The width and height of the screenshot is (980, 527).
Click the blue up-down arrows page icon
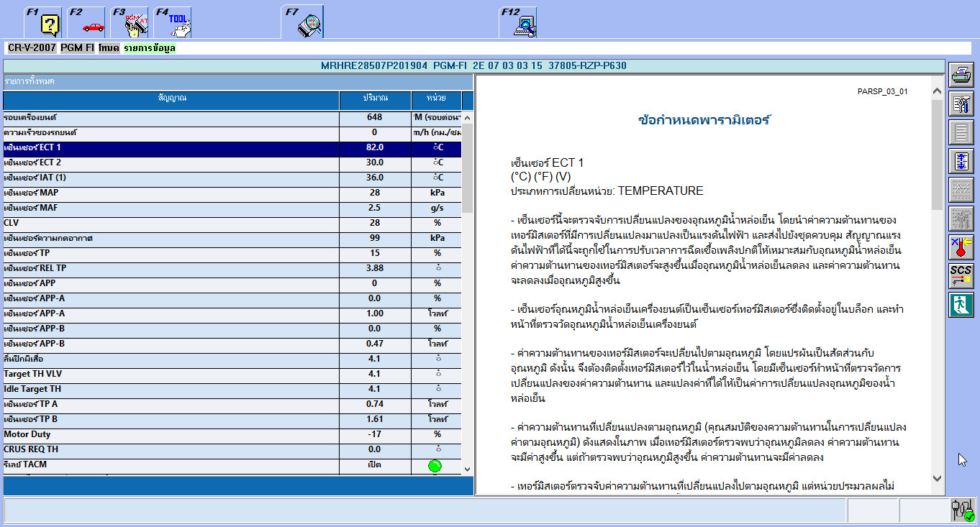point(961,162)
